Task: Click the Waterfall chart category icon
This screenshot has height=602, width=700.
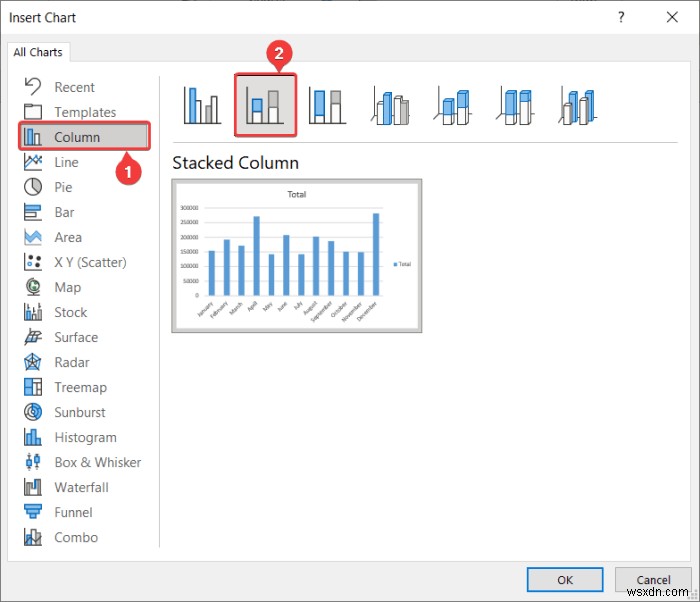Action: (33, 487)
